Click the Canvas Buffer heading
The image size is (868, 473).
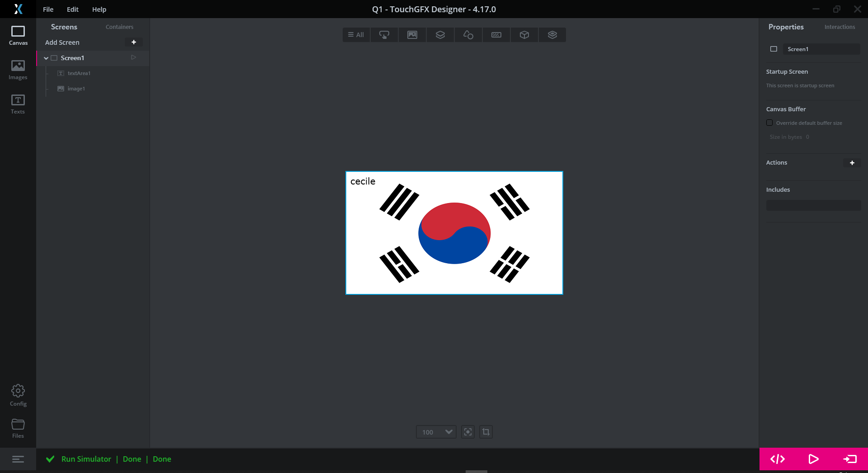tap(786, 109)
